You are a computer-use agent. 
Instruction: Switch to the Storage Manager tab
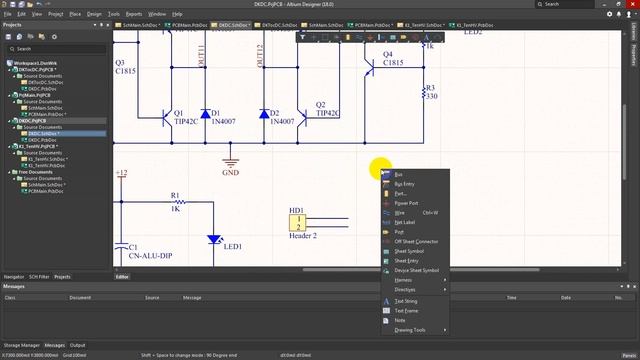[22, 345]
